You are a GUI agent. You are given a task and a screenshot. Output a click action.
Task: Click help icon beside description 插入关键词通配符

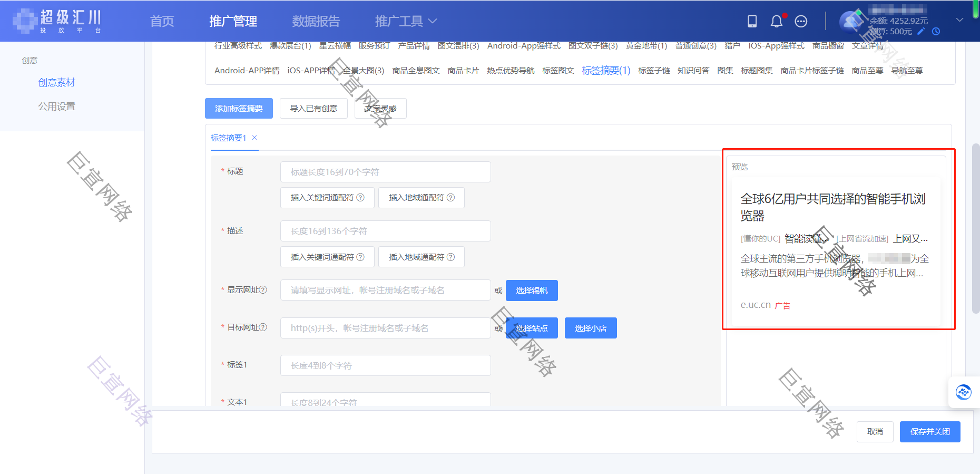[x=360, y=257]
